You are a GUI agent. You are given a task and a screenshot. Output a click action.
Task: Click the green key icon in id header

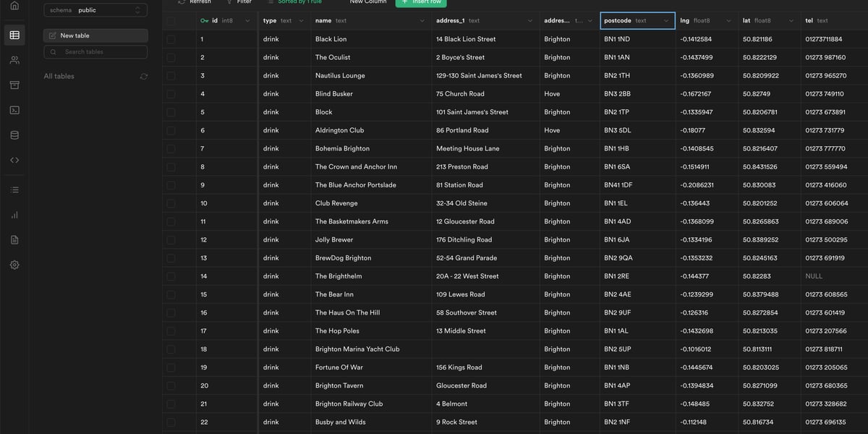205,21
